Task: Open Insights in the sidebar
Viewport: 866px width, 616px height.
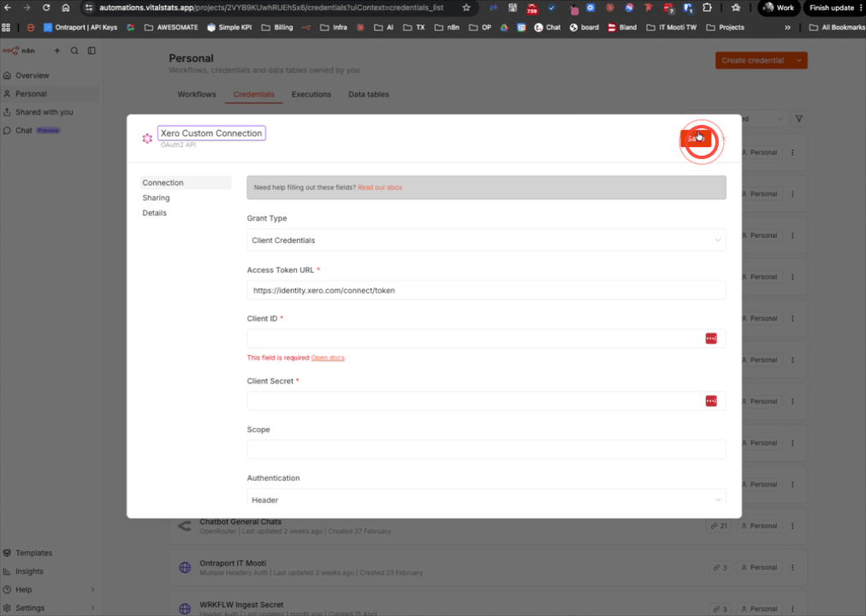Action: click(x=29, y=572)
